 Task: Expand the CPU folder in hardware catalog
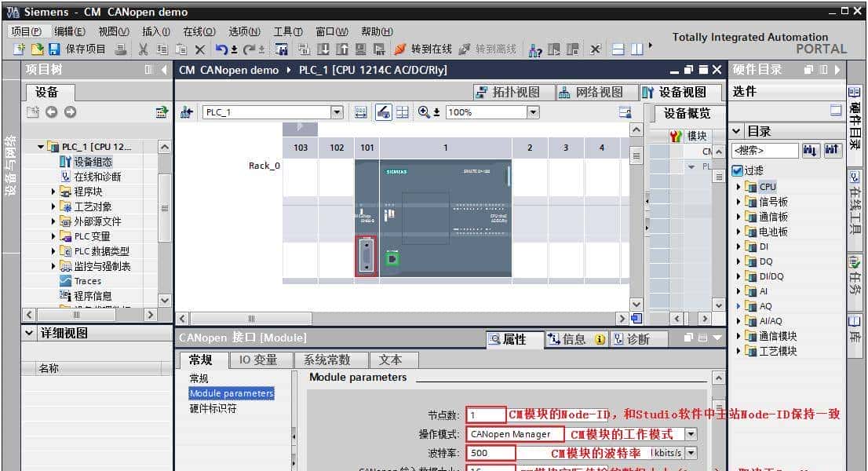pyautogui.click(x=739, y=187)
